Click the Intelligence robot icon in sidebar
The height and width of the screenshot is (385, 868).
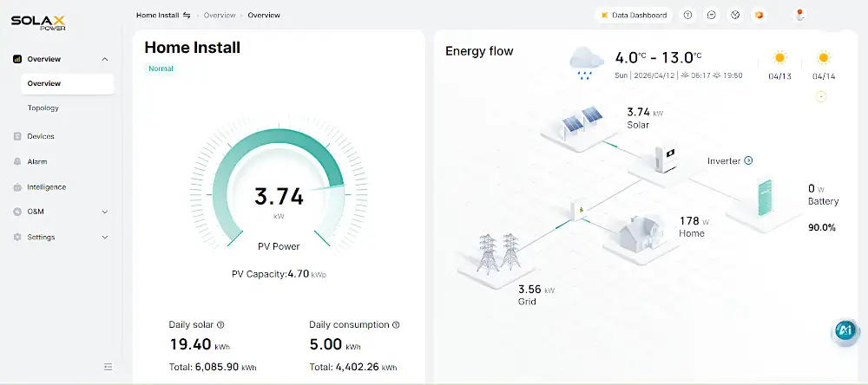(x=16, y=187)
